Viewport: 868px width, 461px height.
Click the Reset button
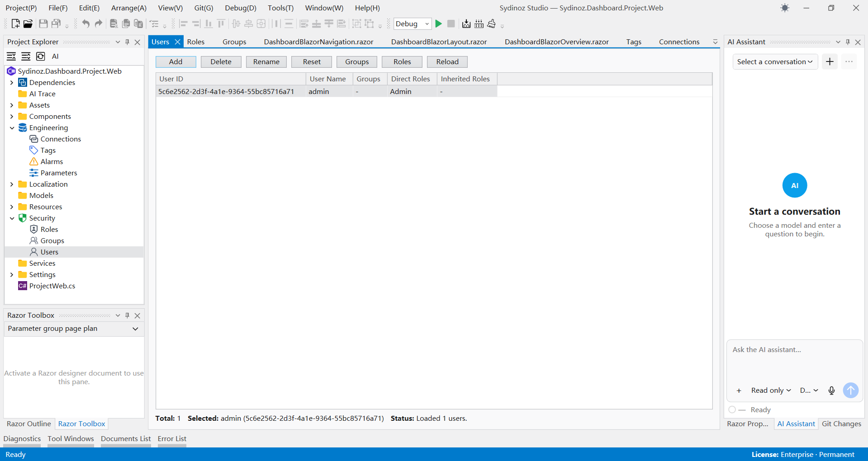point(312,62)
